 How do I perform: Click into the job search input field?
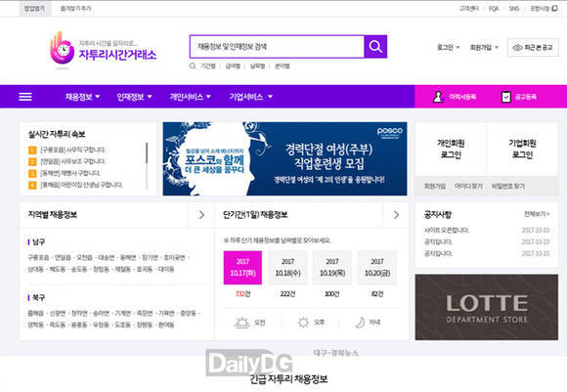[277, 47]
